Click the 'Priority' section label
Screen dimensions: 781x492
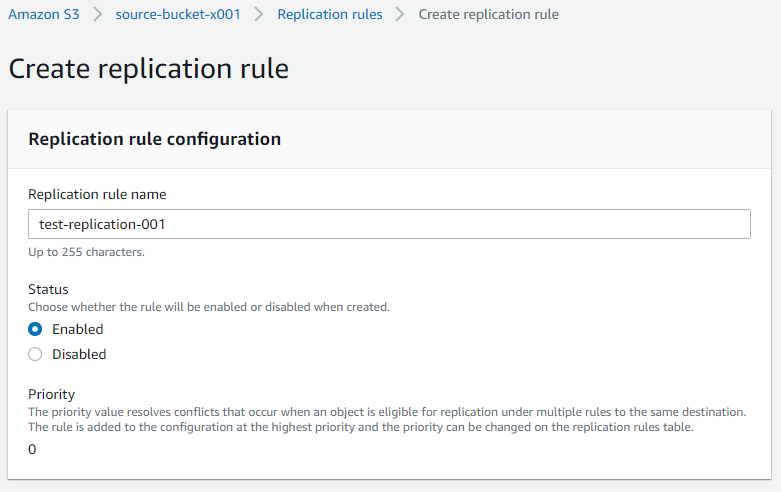pos(51,394)
